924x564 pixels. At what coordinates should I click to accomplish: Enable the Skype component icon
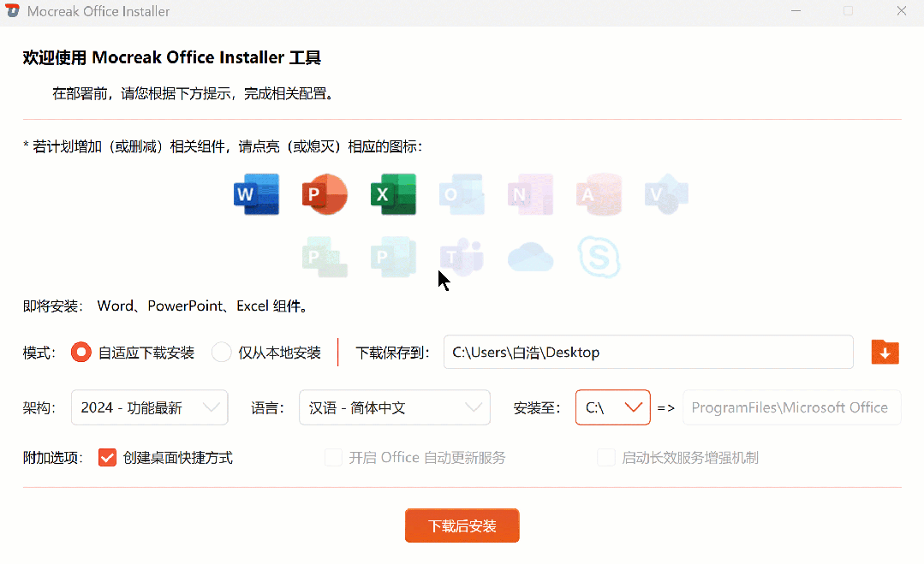pos(599,257)
